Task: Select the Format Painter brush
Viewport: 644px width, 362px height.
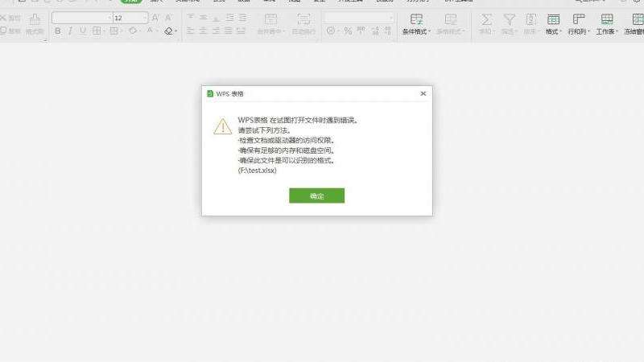Action: (x=35, y=24)
